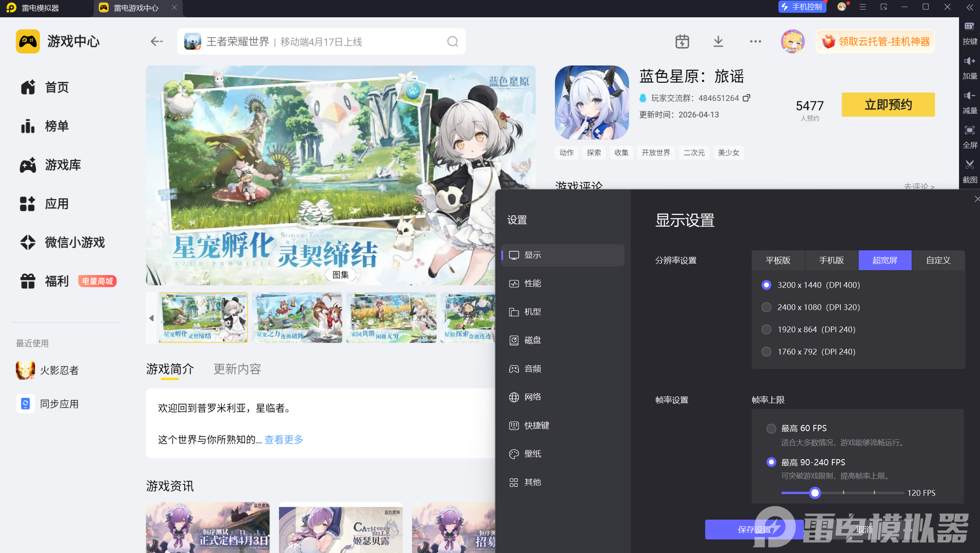Select 2400 x 1080 resolution option
The height and width of the screenshot is (553, 980).
coord(766,307)
